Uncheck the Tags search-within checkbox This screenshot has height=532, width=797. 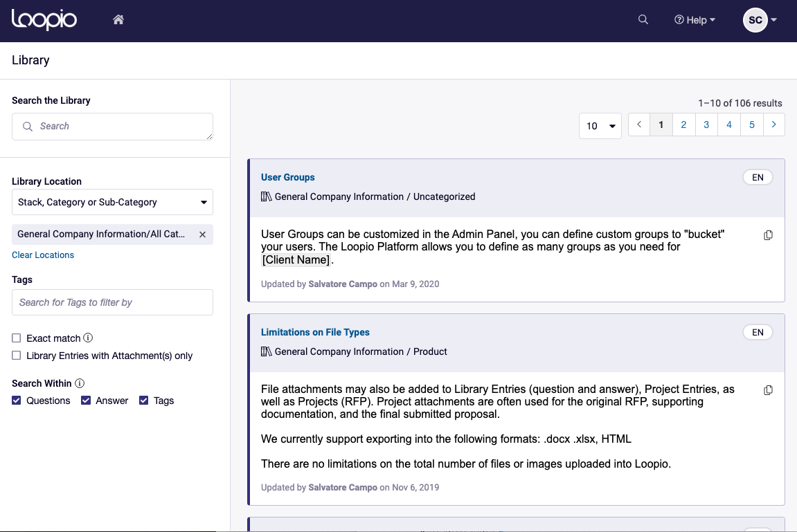tap(144, 401)
